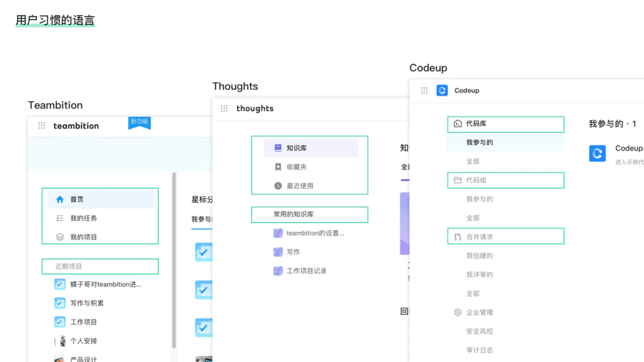Click the 写作 knowledge base icon in Thoughts
This screenshot has width=644, height=362.
pos(278,252)
